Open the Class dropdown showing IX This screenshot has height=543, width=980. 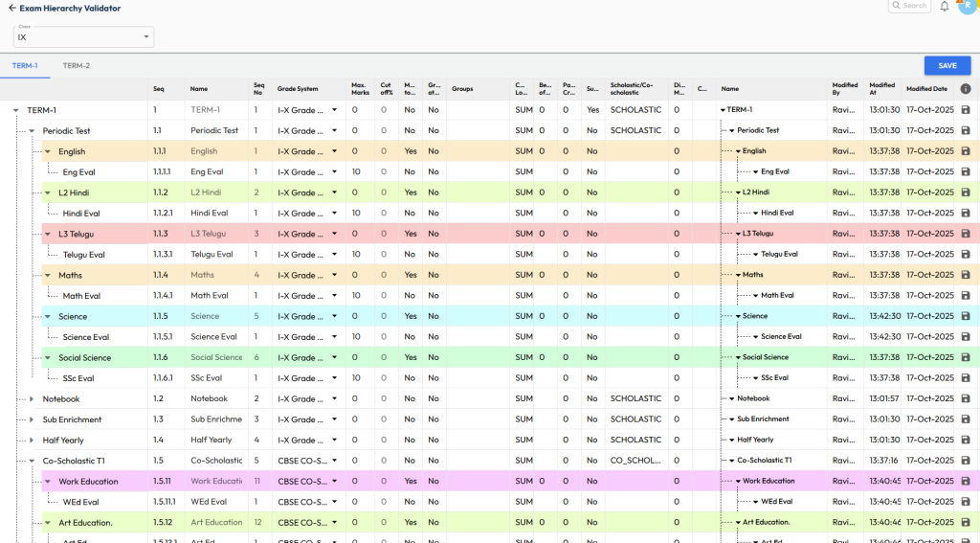tap(83, 37)
